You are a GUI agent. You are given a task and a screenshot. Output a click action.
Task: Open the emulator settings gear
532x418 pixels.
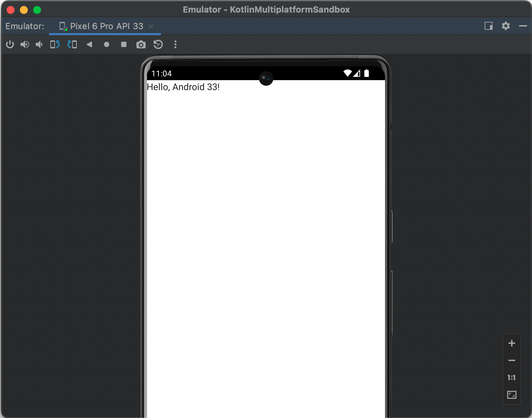click(x=506, y=26)
